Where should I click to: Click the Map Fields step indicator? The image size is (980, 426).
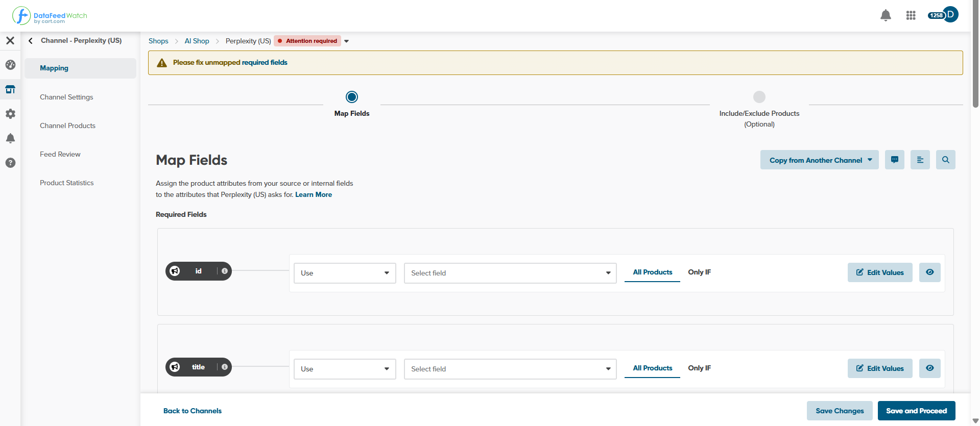352,97
